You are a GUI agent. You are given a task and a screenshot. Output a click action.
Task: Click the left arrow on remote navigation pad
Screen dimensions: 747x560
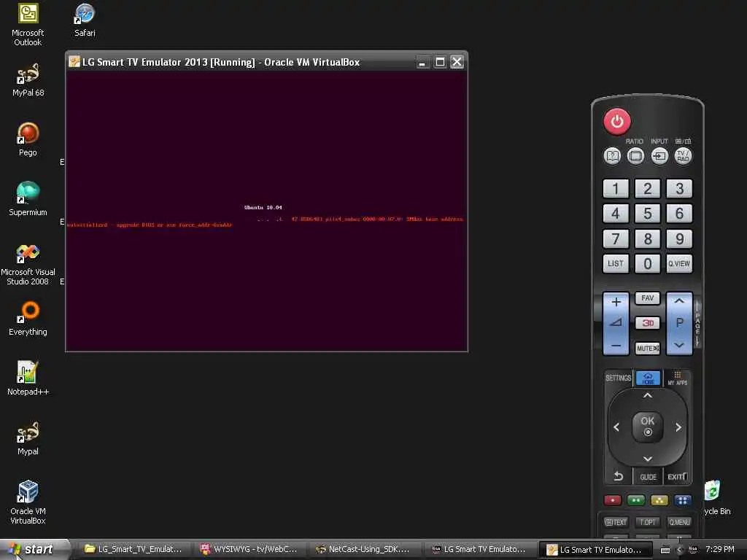(616, 427)
